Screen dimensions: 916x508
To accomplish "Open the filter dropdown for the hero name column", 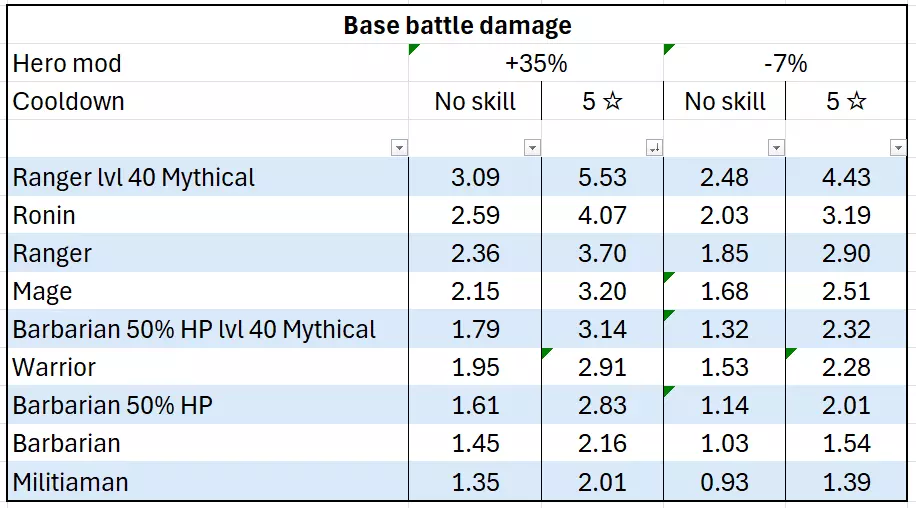I will [399, 148].
